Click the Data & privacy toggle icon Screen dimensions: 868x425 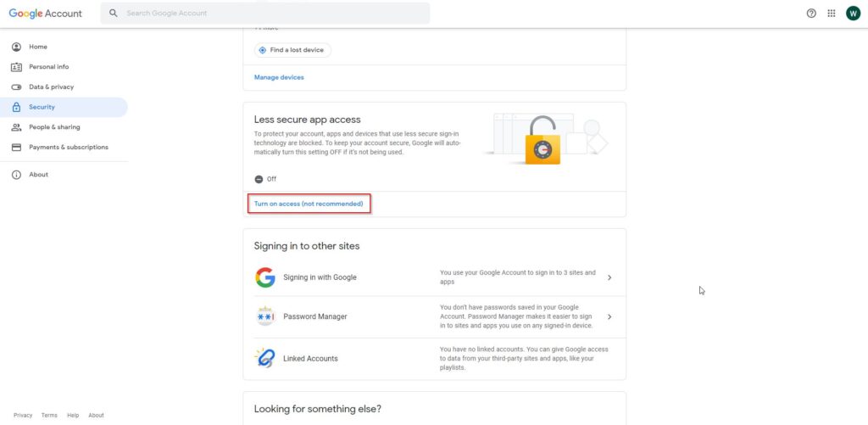[x=17, y=87]
